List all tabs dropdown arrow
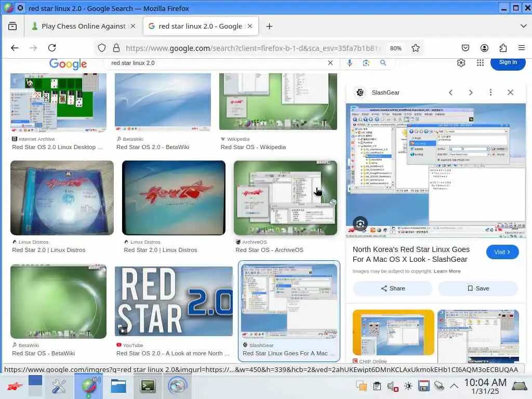Viewport: 532px width, 399px height. [523, 26]
